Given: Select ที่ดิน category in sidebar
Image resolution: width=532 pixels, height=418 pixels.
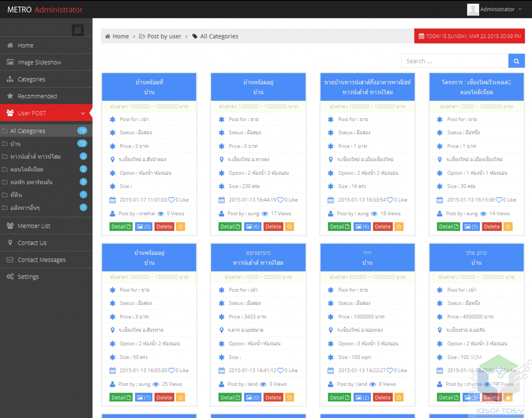Looking at the screenshot, I should (46, 194).
